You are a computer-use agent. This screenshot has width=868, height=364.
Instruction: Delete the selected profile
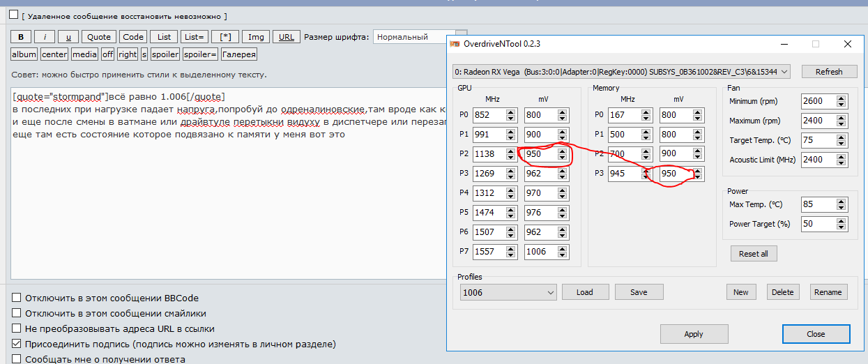click(x=783, y=292)
